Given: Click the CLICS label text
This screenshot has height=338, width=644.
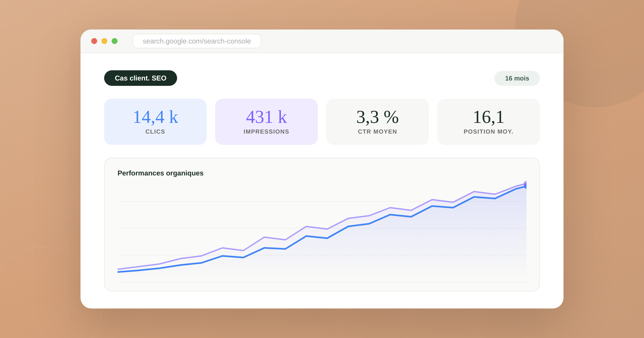Looking at the screenshot, I should point(155,132).
